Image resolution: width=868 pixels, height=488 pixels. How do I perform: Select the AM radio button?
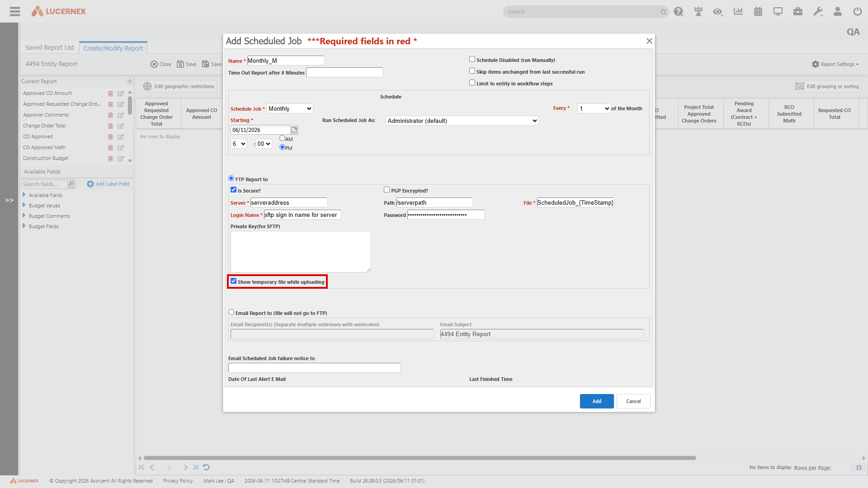282,138
